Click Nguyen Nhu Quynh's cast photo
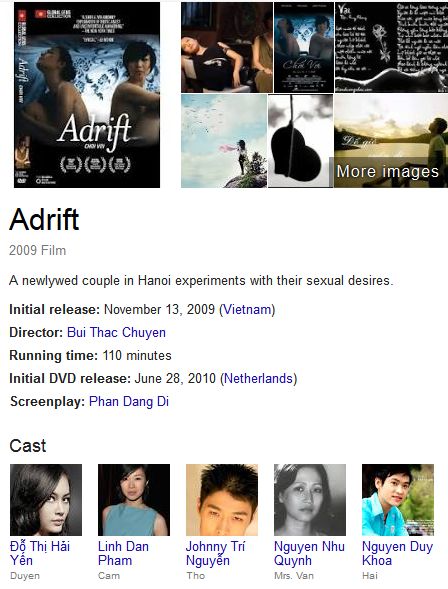Viewport: 448px width, 589px height. [310, 500]
